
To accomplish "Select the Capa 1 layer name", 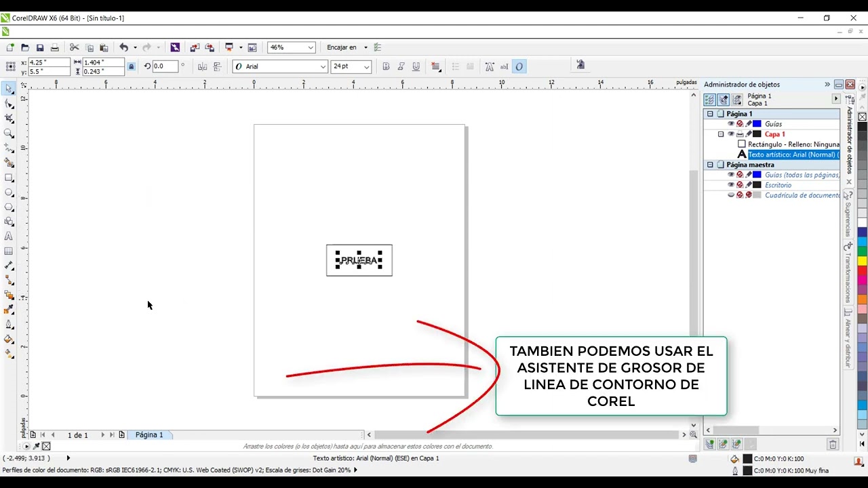I will 775,134.
